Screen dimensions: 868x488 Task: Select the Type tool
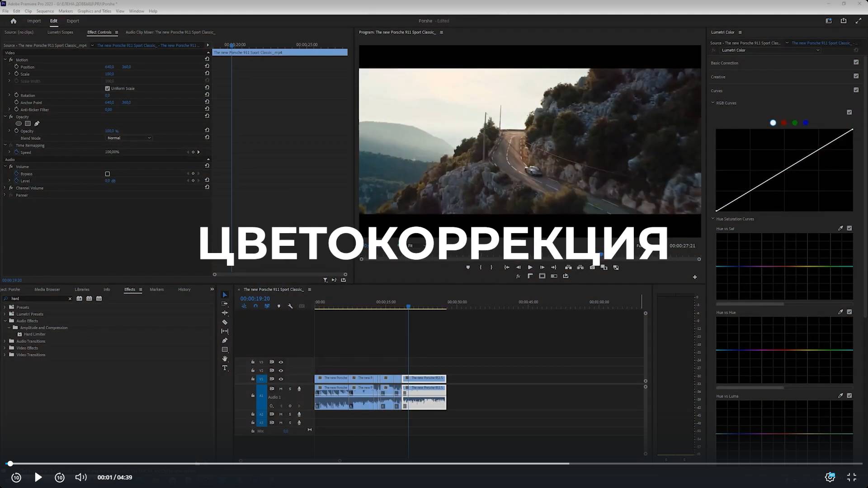[225, 368]
